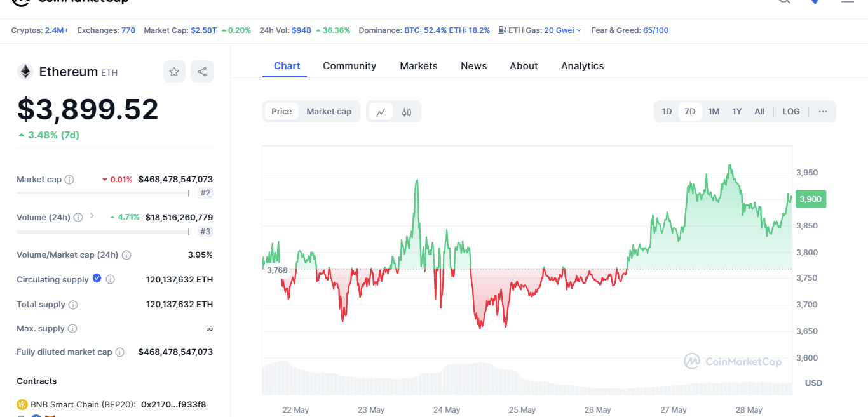Toggle LOG scale on chart
Screen dimensions: 868x417
pos(791,112)
